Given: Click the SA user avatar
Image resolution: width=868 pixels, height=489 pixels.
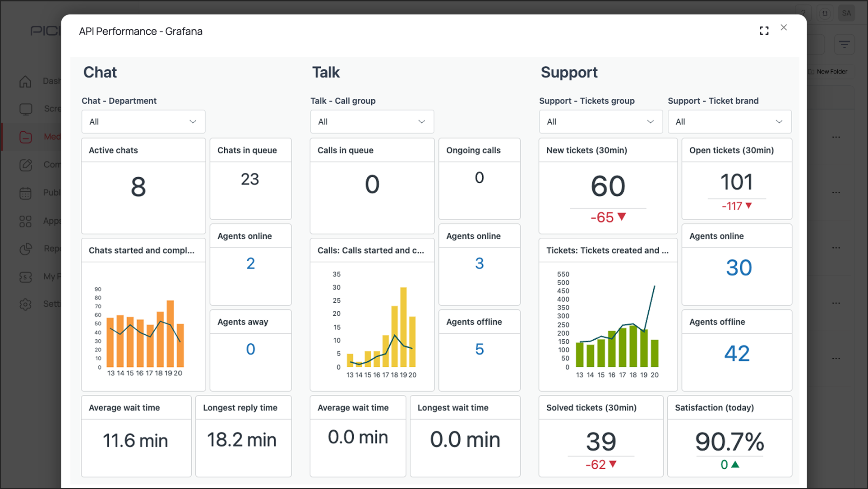Looking at the screenshot, I should (x=846, y=13).
